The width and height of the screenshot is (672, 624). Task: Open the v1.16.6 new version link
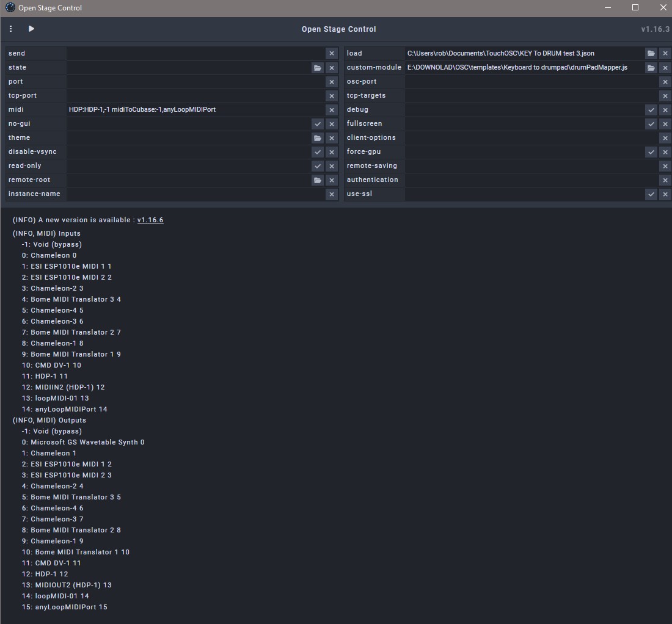(150, 220)
